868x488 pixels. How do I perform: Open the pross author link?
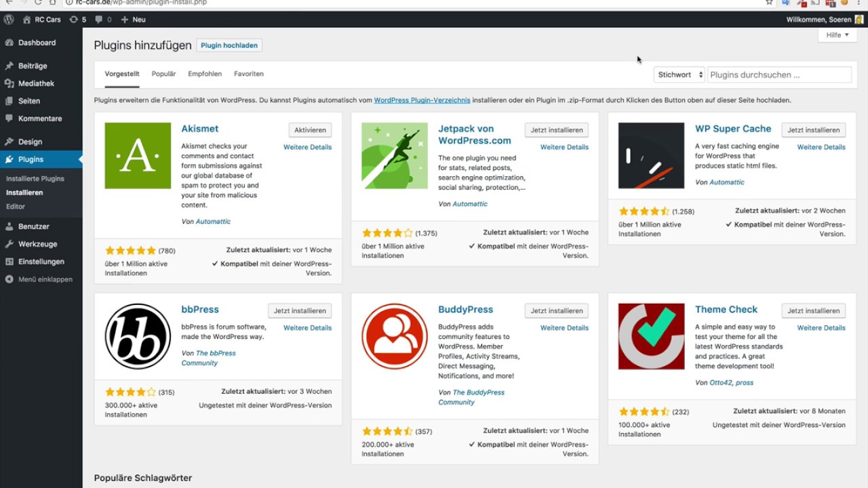coord(745,383)
